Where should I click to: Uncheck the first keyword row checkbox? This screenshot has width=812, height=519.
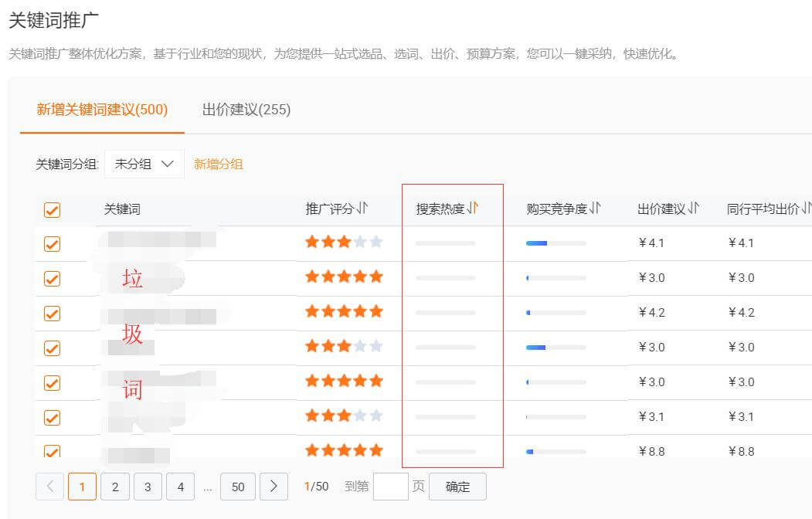[x=52, y=243]
